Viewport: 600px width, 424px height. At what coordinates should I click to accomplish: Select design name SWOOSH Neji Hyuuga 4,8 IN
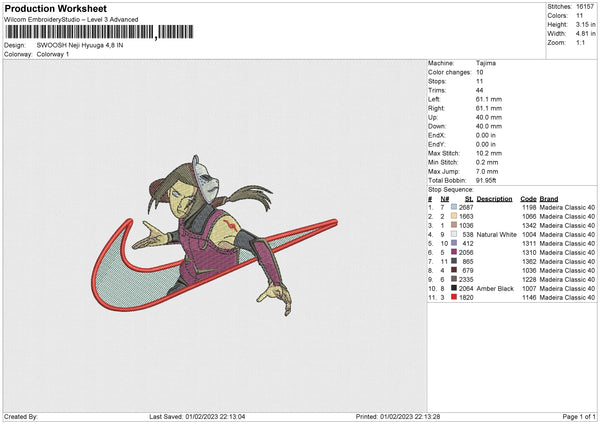point(80,45)
